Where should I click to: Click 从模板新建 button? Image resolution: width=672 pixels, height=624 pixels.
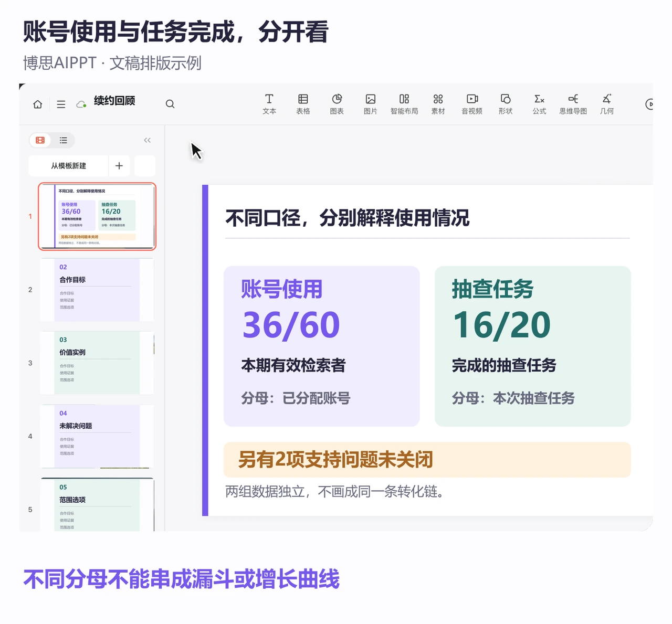coord(69,166)
